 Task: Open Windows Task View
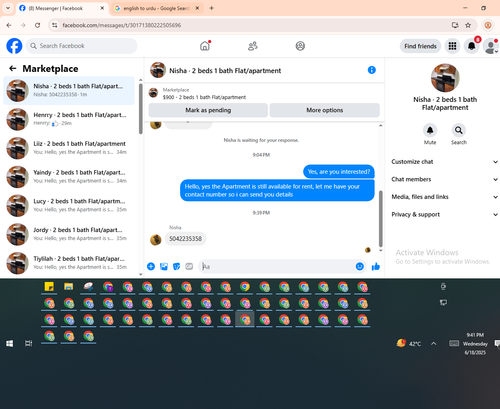point(29,343)
